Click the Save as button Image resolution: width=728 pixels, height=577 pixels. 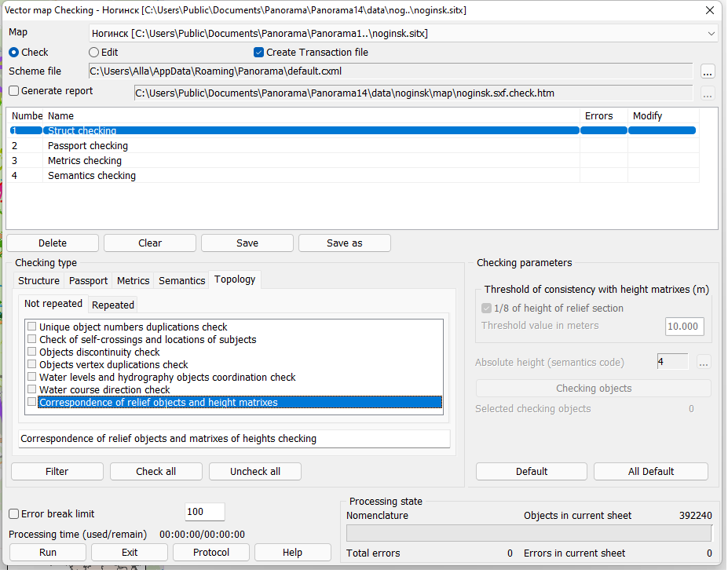[344, 243]
